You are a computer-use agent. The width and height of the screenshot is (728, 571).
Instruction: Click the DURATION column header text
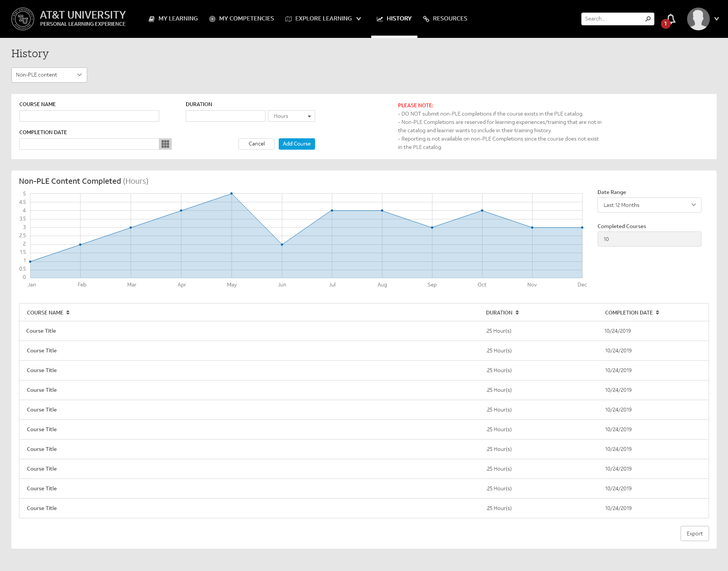click(499, 313)
